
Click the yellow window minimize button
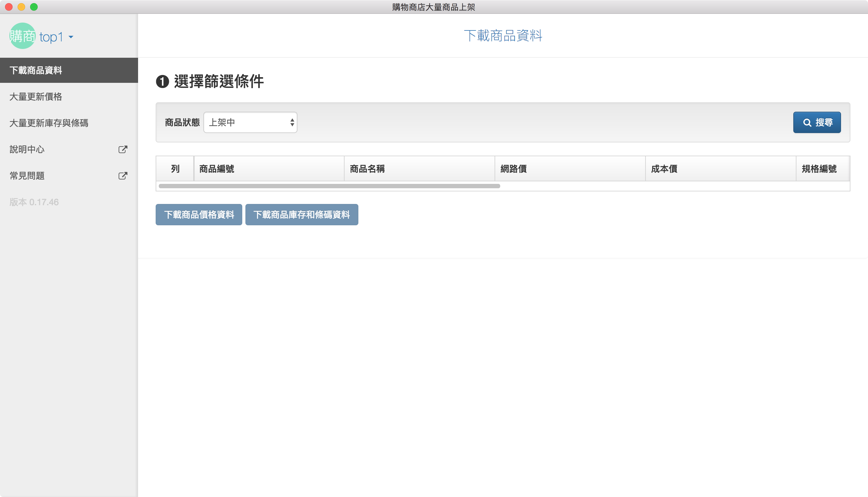(x=21, y=7)
